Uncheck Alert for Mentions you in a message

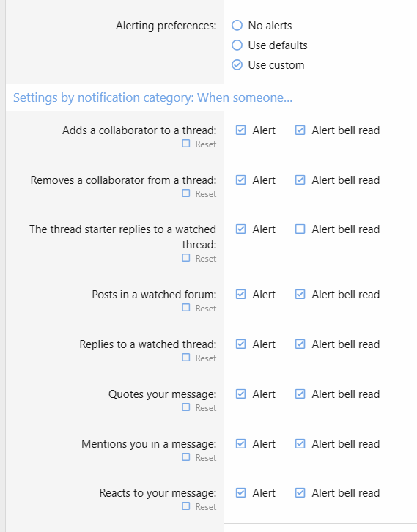pyautogui.click(x=240, y=444)
